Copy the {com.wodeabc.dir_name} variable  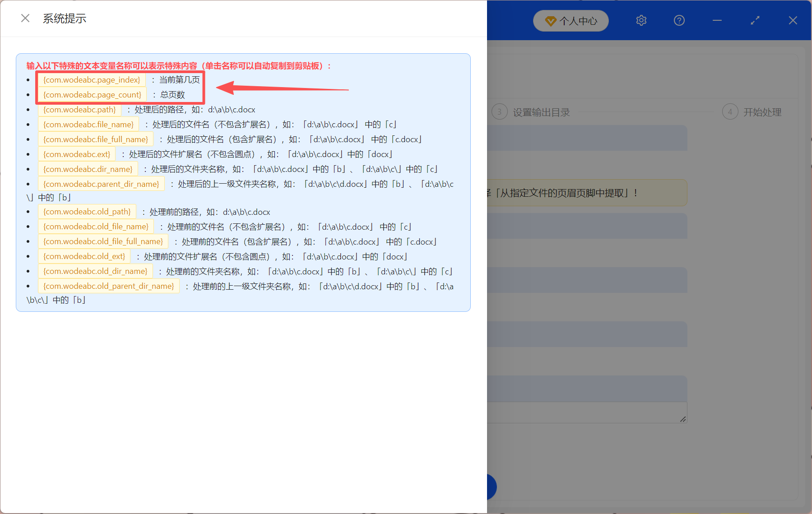pos(87,169)
